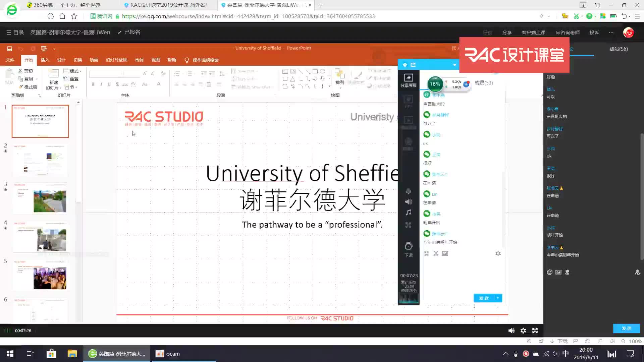The width and height of the screenshot is (644, 362).
Task: Save the presentation via quick access icon
Action: pyautogui.click(x=10, y=49)
